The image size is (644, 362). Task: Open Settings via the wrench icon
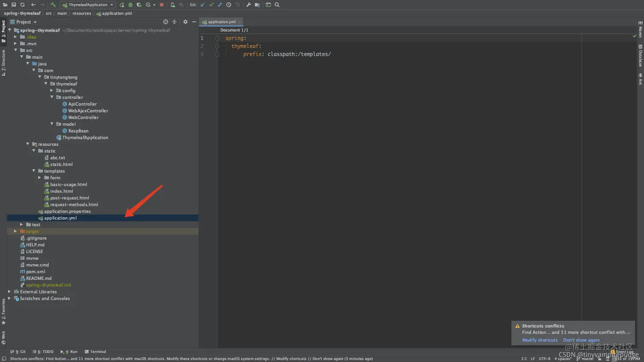(x=249, y=5)
